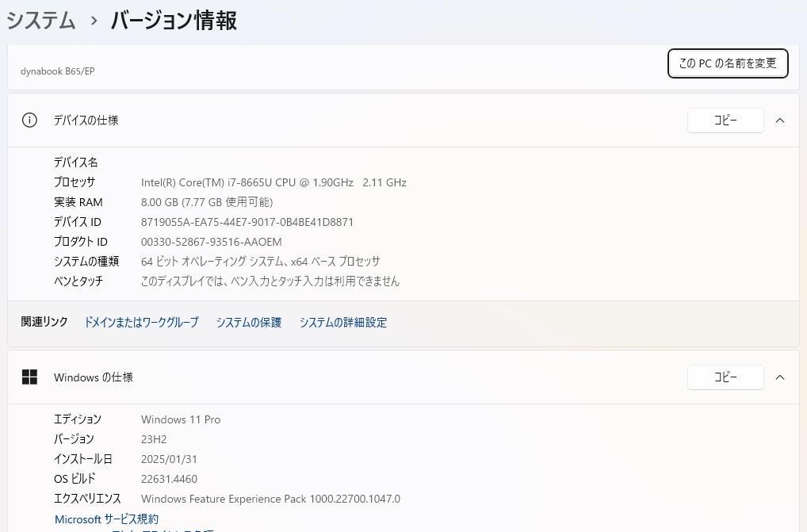Click the バージョン label in Windows specs
Viewport: 807px width, 532px height.
pos(74,439)
